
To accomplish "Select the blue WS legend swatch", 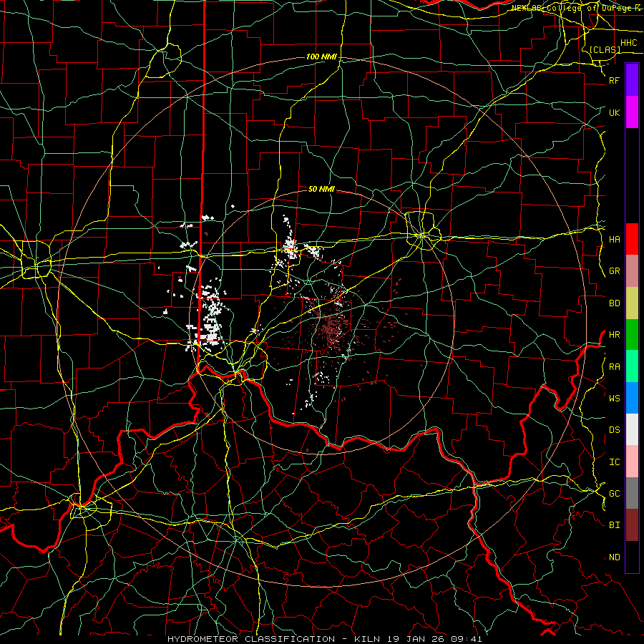I will pyautogui.click(x=632, y=398).
